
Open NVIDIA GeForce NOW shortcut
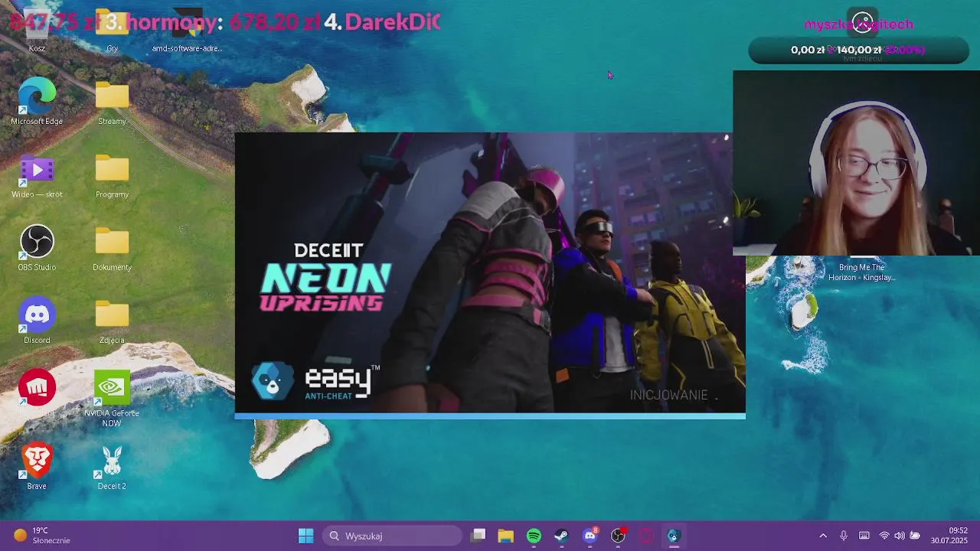pos(112,398)
